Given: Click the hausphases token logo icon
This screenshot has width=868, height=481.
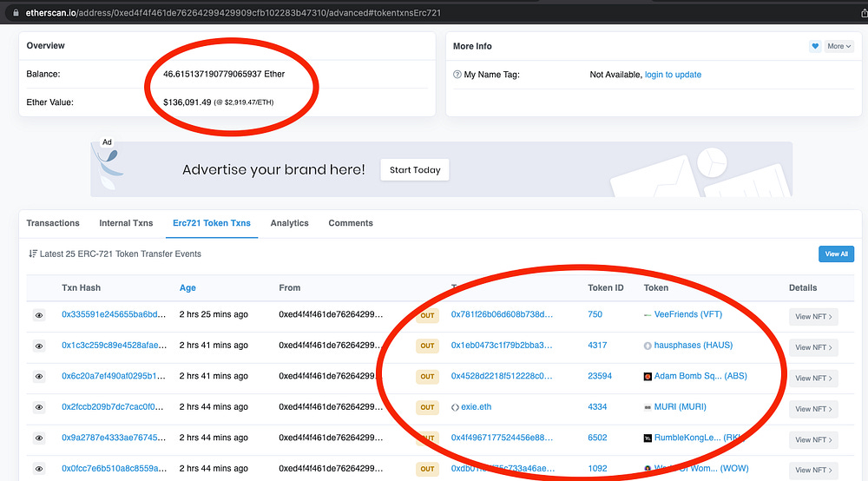Looking at the screenshot, I should coord(648,346).
